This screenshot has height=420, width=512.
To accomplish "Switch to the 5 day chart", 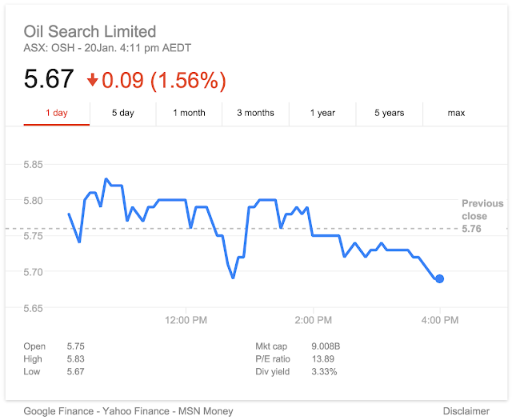I will pyautogui.click(x=123, y=113).
